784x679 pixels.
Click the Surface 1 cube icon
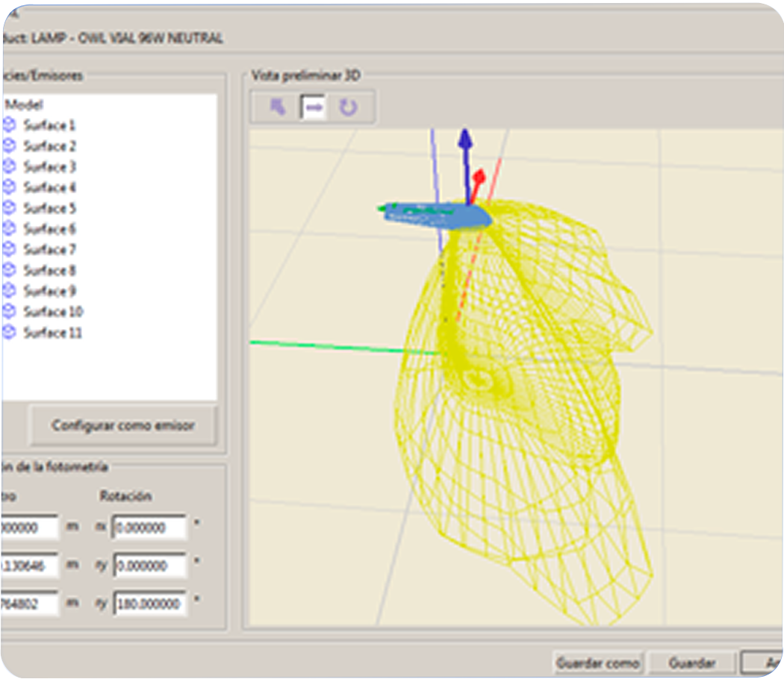click(9, 125)
